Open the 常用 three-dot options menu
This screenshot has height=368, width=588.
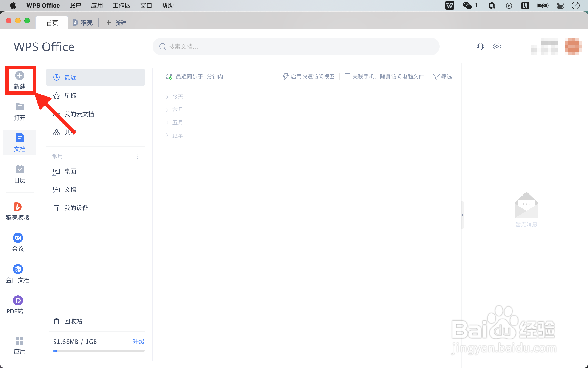[138, 156]
